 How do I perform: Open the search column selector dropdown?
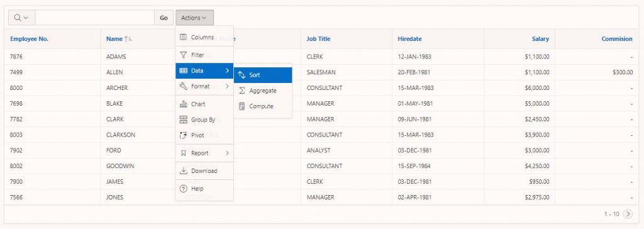21,18
